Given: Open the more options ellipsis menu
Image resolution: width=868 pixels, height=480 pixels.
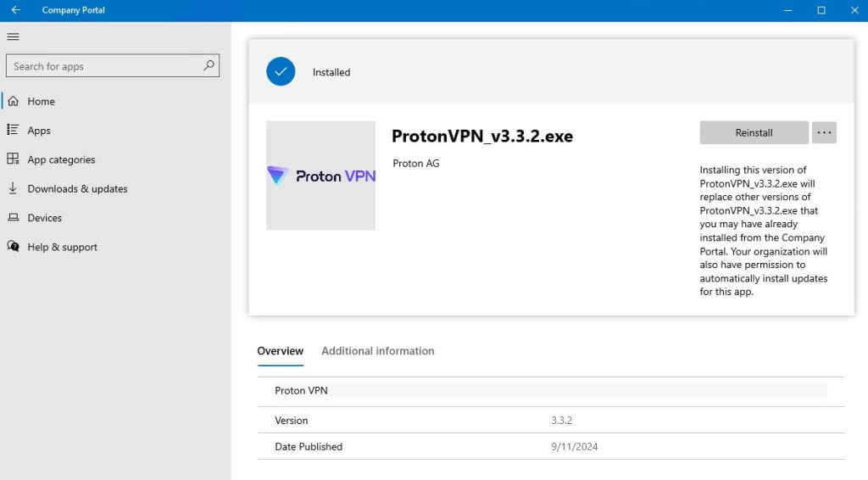Looking at the screenshot, I should coord(824,133).
